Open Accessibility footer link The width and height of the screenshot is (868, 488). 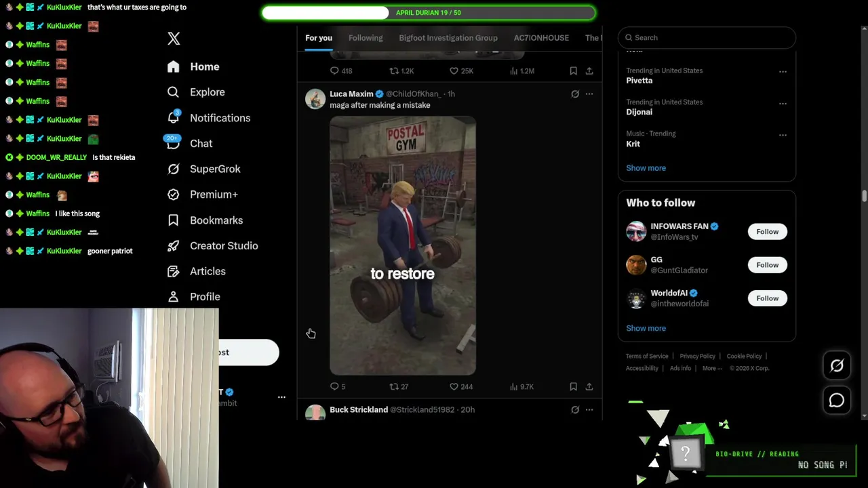(x=642, y=368)
